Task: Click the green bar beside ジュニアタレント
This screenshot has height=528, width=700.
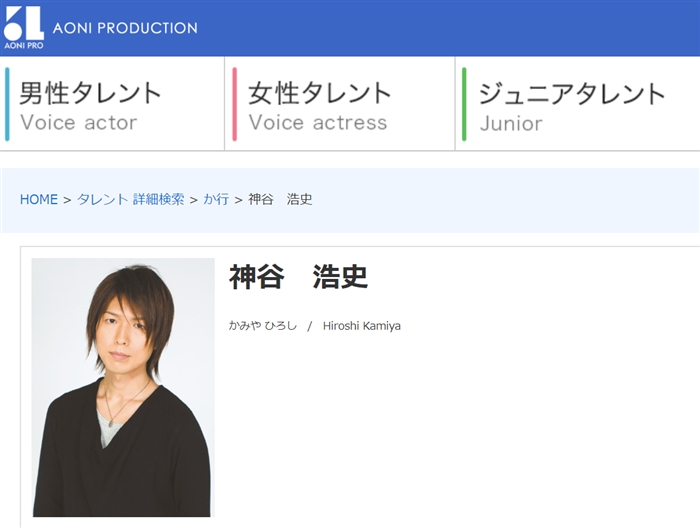Action: [464, 105]
